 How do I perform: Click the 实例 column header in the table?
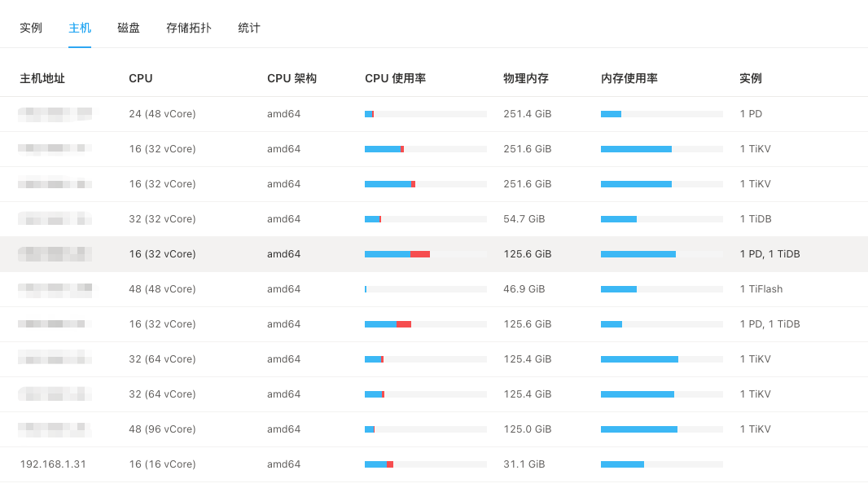point(751,79)
